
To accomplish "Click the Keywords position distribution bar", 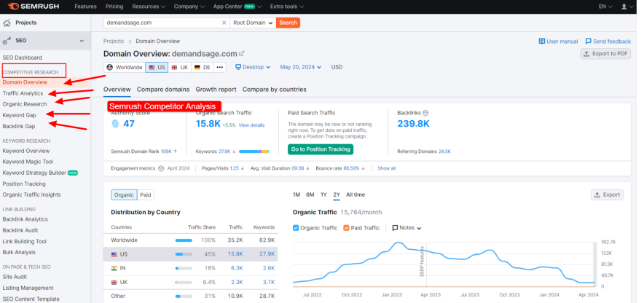I will pyautogui.click(x=254, y=152).
